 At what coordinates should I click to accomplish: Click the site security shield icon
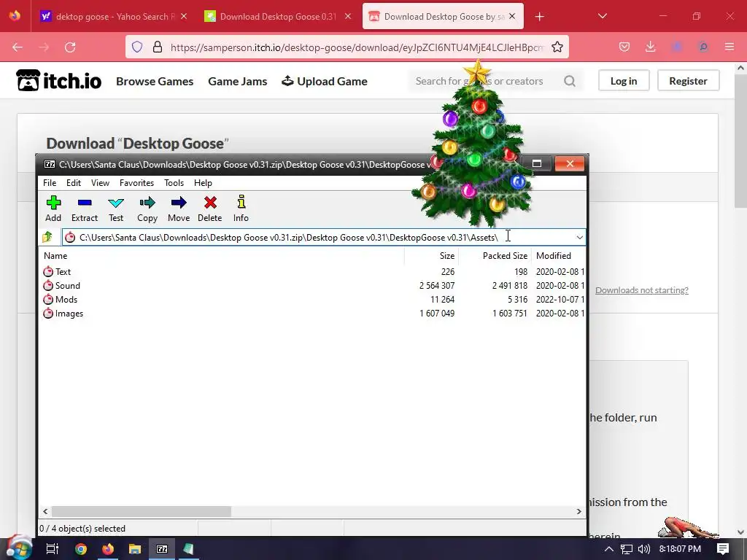[x=137, y=47]
